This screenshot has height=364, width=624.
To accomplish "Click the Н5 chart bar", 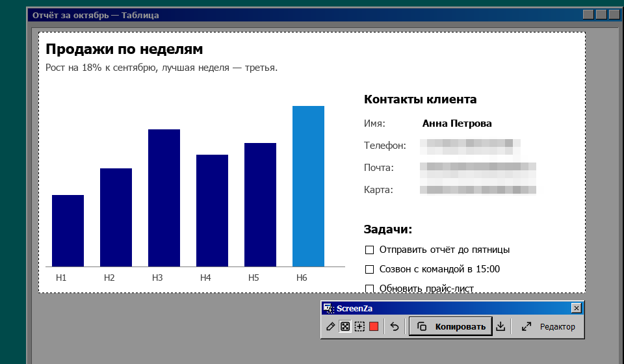I will (260, 205).
